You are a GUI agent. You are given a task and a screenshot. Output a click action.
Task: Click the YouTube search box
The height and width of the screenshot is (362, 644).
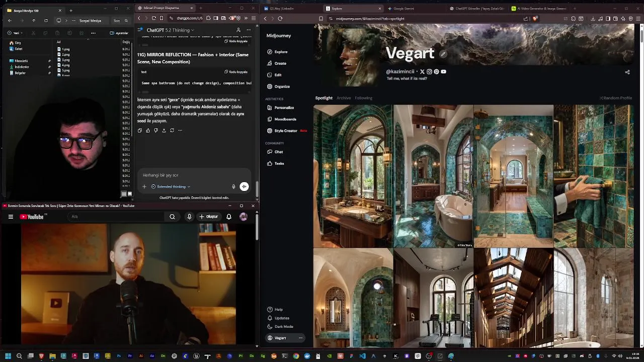(117, 217)
